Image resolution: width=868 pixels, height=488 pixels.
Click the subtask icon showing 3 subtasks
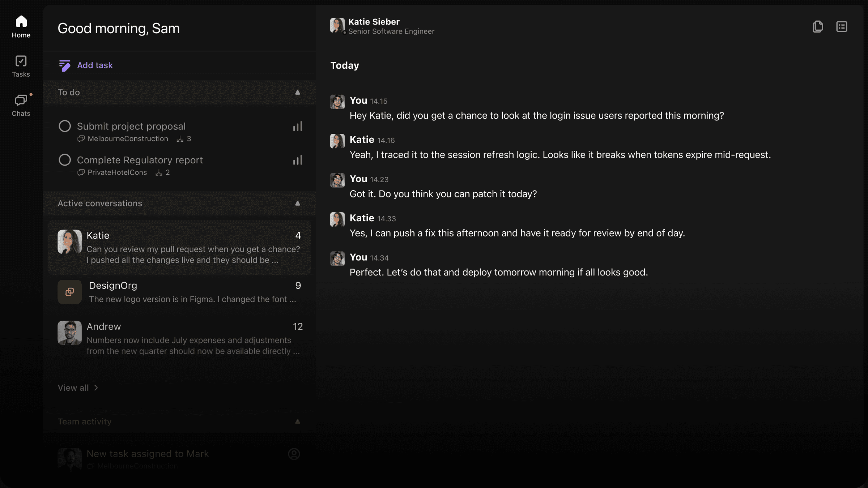click(x=180, y=138)
